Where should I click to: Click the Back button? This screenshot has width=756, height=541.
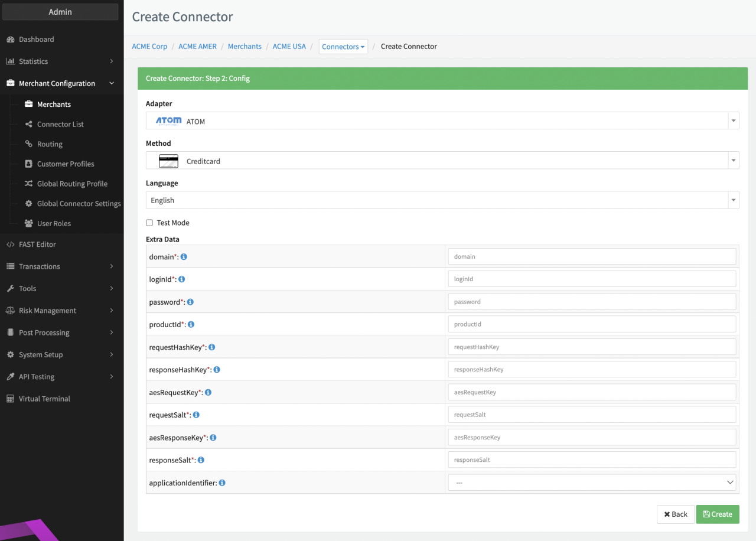[675, 514]
